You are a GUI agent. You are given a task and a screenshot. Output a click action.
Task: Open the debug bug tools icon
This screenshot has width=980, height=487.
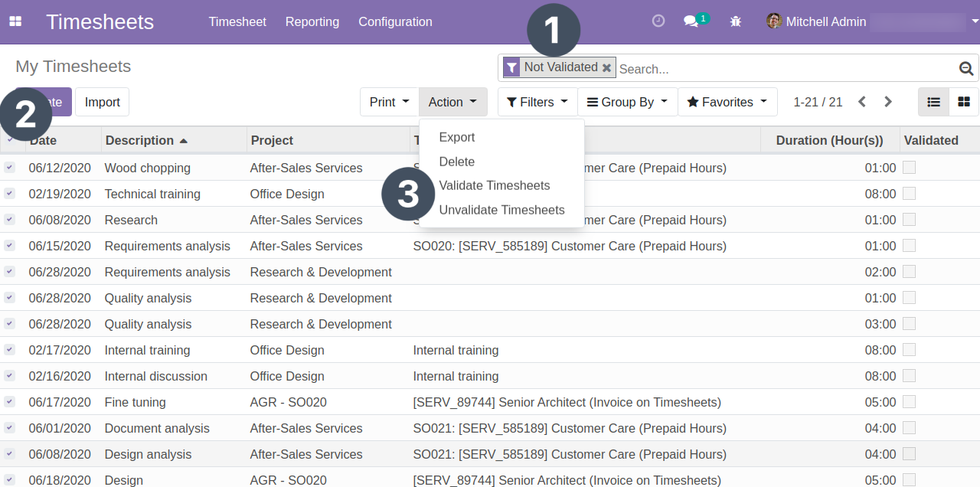click(x=736, y=21)
